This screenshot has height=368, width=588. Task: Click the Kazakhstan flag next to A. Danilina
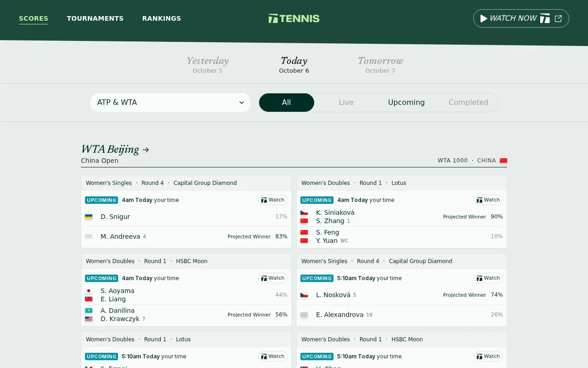[89, 310]
